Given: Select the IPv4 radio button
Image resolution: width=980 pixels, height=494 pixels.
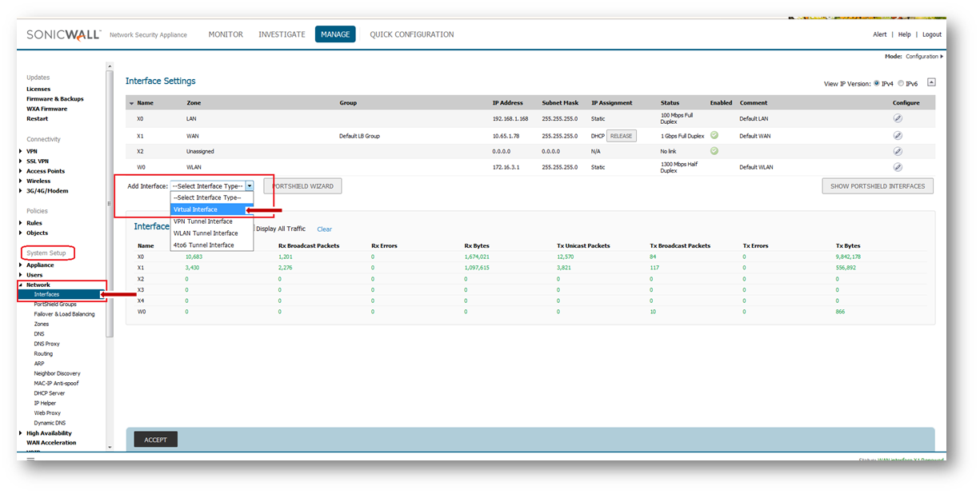Looking at the screenshot, I should 877,83.
